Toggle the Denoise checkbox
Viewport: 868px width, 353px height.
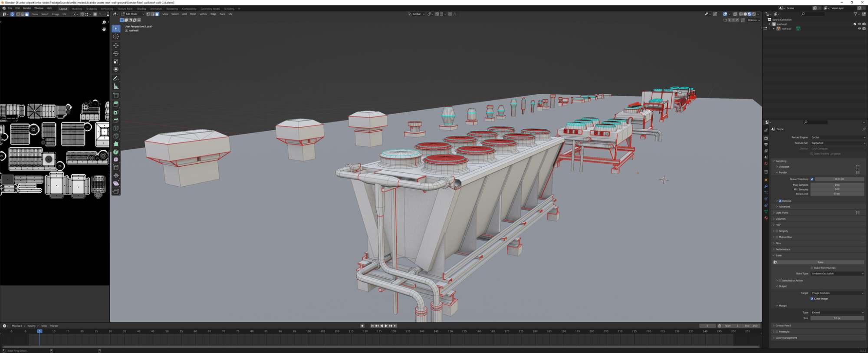click(x=780, y=201)
